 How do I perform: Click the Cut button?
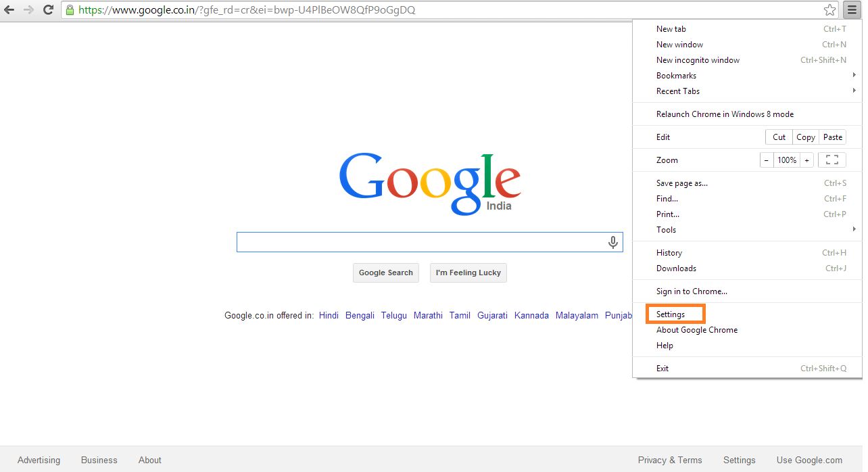click(779, 137)
